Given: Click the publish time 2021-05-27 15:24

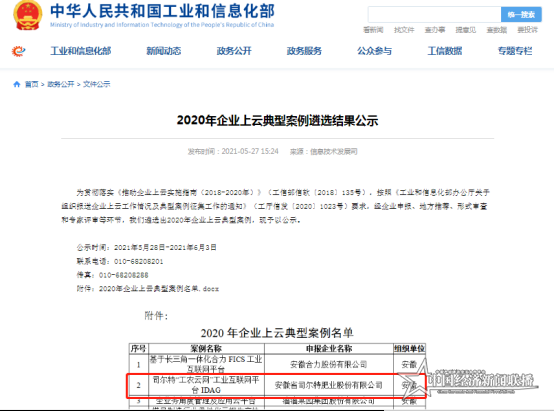Looking at the screenshot, I should tap(250, 152).
